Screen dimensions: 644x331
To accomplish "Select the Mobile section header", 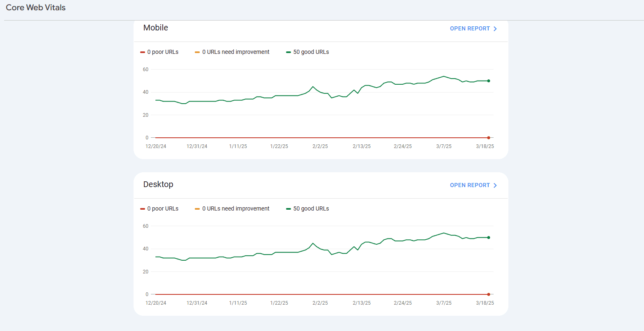I will [x=155, y=28].
